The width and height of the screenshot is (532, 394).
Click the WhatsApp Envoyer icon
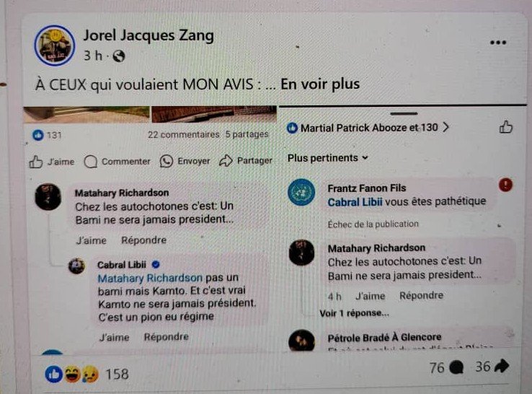pyautogui.click(x=167, y=161)
